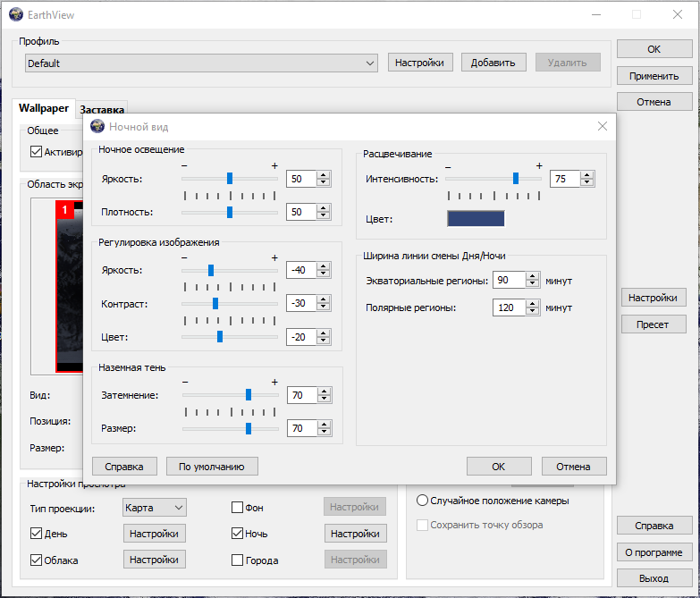This screenshot has width=700, height=598.
Task: Open Настройки for День
Action: click(155, 534)
